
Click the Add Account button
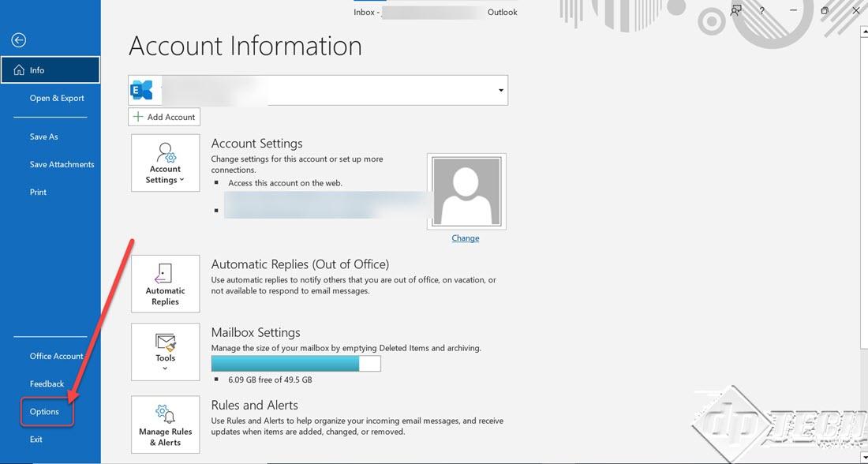pyautogui.click(x=164, y=117)
